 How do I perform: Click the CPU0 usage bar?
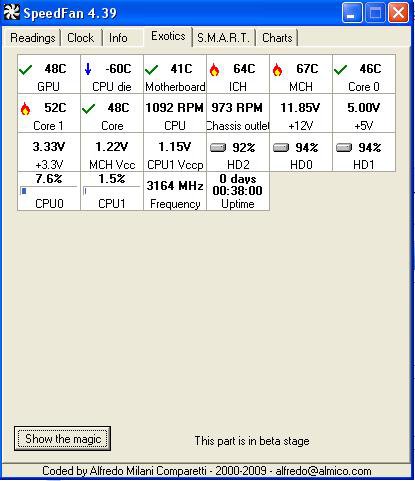[49, 191]
